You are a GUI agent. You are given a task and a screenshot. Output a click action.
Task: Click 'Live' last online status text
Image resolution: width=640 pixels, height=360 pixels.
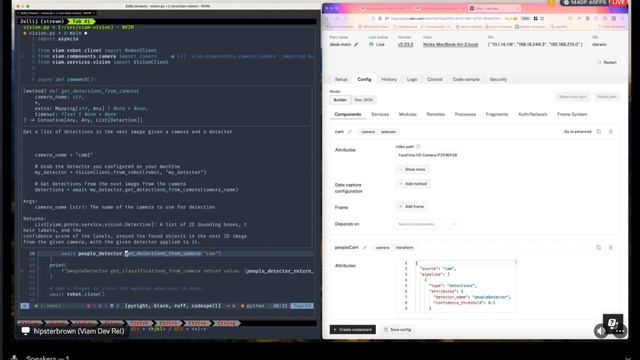380,44
